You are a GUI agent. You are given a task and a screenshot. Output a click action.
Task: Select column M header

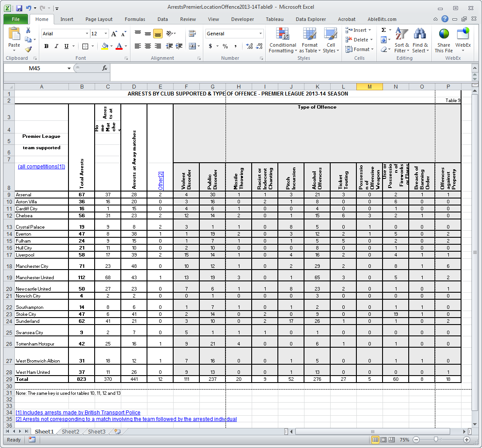click(x=369, y=87)
